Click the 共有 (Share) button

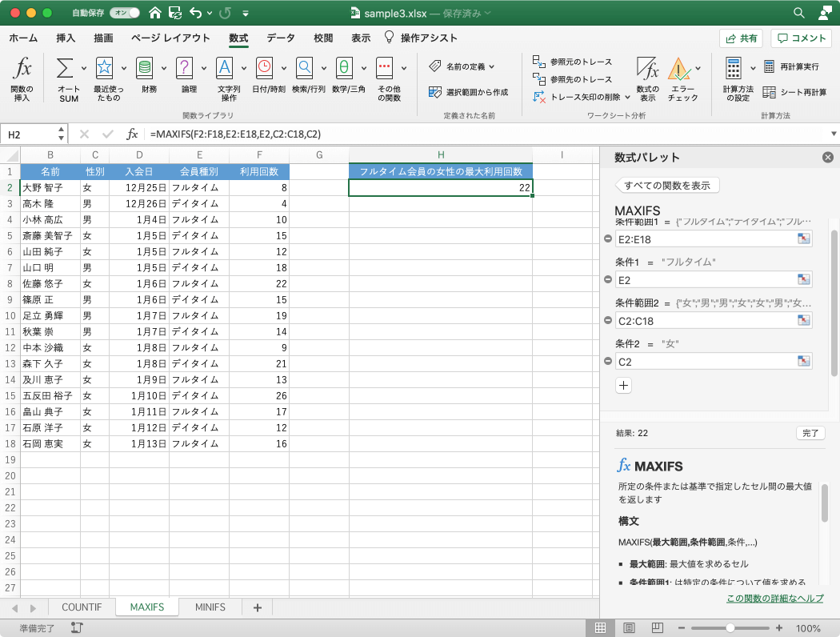(741, 38)
